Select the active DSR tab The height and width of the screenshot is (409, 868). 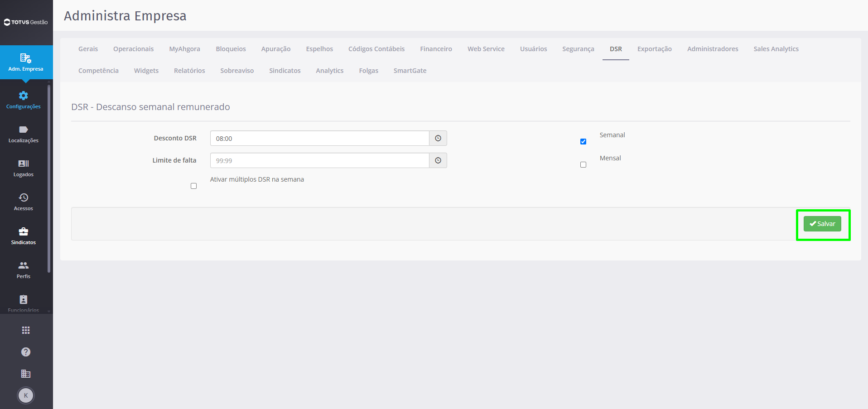(x=616, y=49)
